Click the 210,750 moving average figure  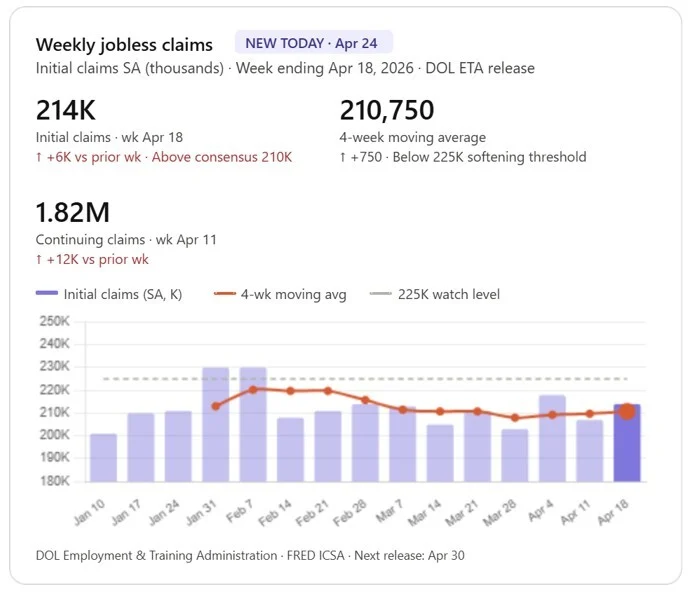tap(391, 110)
